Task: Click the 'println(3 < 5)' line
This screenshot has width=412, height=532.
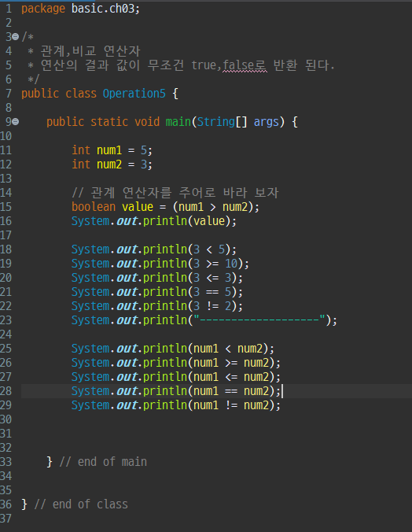Action: point(154,249)
